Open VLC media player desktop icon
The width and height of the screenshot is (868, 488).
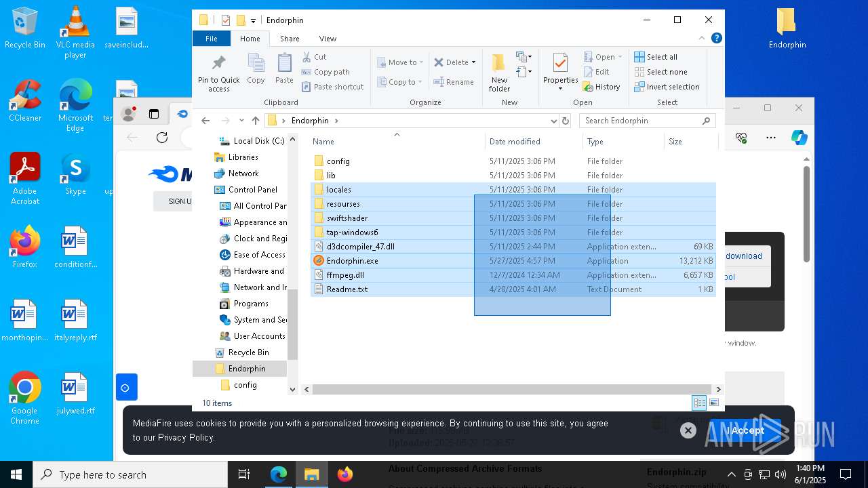(x=75, y=33)
